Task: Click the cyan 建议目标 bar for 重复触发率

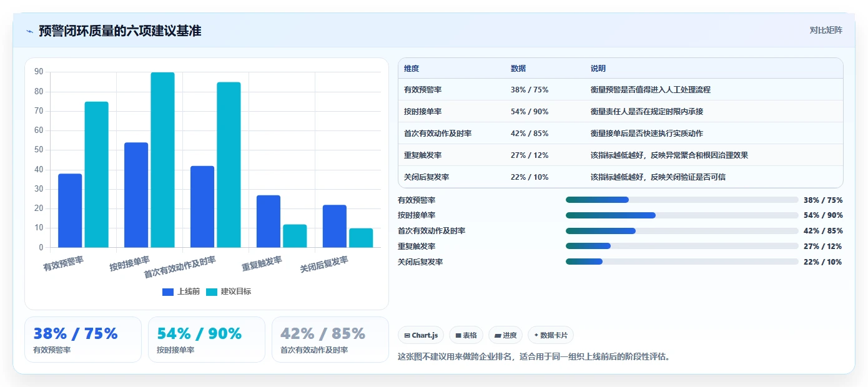Action: point(295,236)
